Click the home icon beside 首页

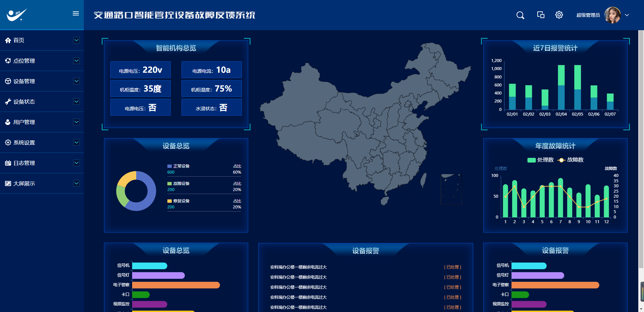click(8, 40)
